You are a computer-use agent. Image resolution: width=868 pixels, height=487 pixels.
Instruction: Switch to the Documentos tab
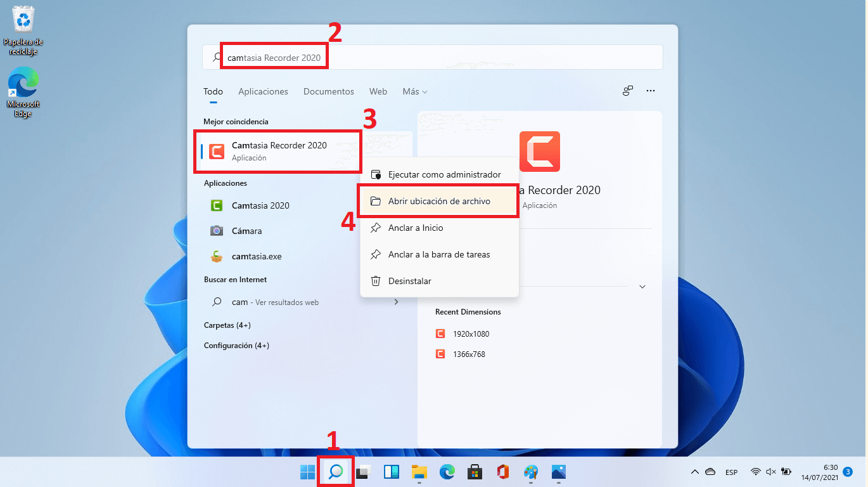(328, 91)
